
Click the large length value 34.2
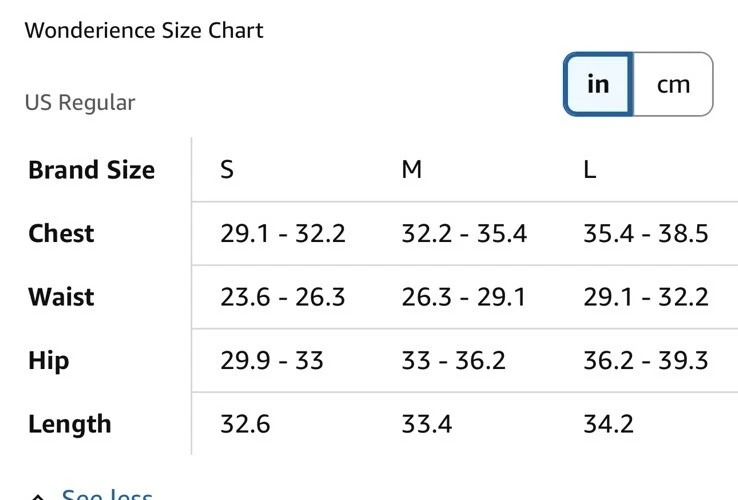608,424
